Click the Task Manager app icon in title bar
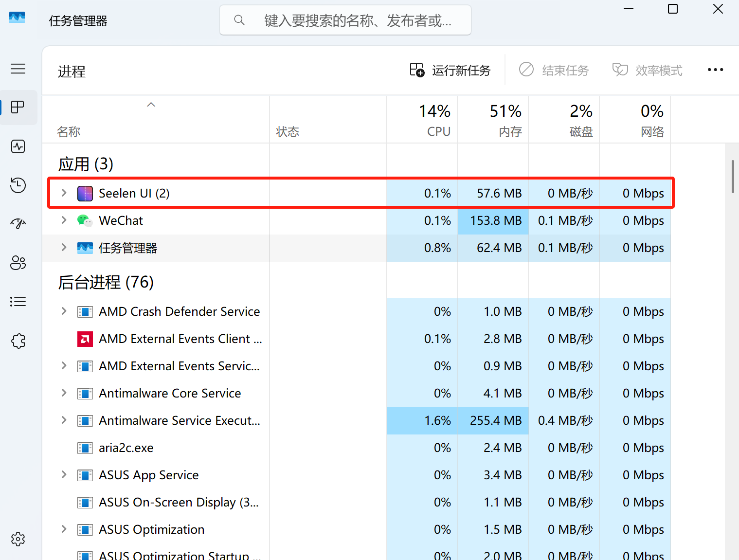Screen dimensions: 739x560 pyautogui.click(x=17, y=18)
